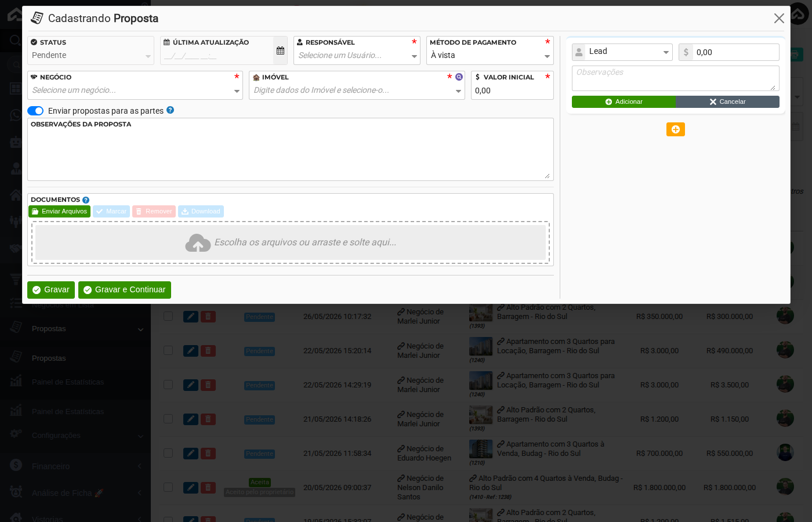Delete proposal dated 21/05/2026 14:18:26
This screenshot has height=522, width=812.
coord(208,419)
